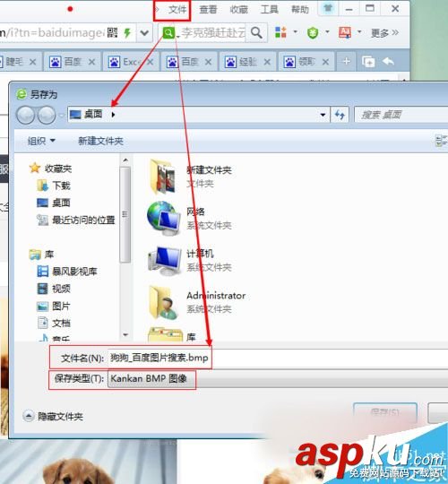Close the 睫毛 browser tab

point(33,62)
